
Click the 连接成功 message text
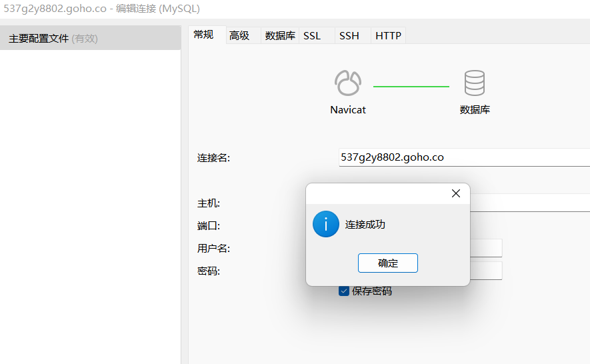pyautogui.click(x=365, y=225)
